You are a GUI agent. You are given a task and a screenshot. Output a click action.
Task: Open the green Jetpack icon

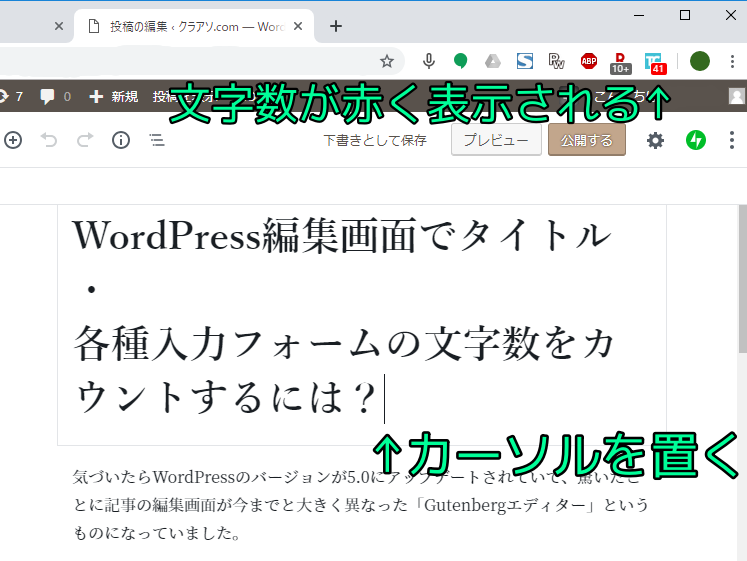[x=696, y=140]
